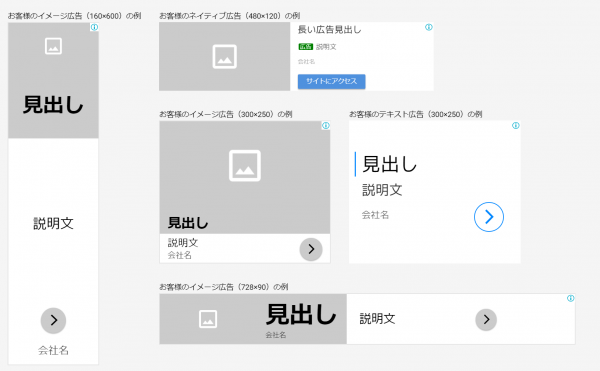Screen dimensions: 600x371
Task: Click the AdChoices info icon on the 300×250 image ad
Action: pyautogui.click(x=326, y=125)
